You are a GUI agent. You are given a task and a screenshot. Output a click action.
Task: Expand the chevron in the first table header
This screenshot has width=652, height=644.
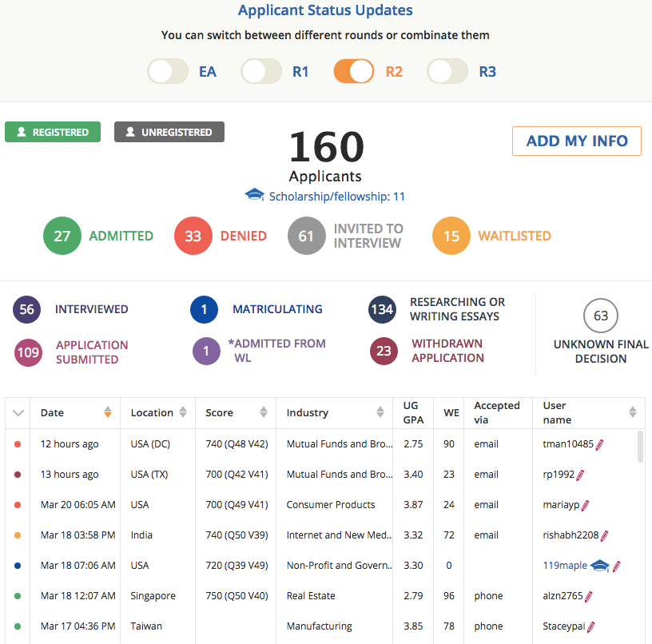(x=19, y=413)
